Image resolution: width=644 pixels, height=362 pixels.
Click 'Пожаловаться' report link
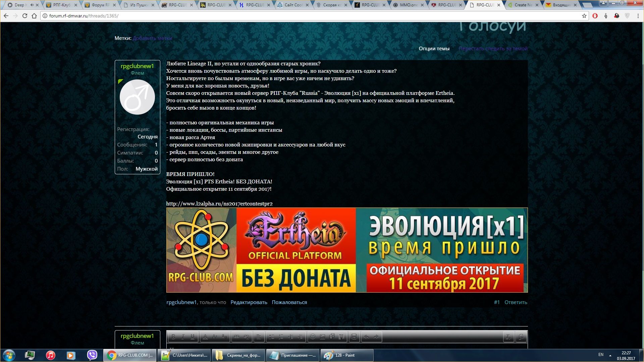(289, 302)
